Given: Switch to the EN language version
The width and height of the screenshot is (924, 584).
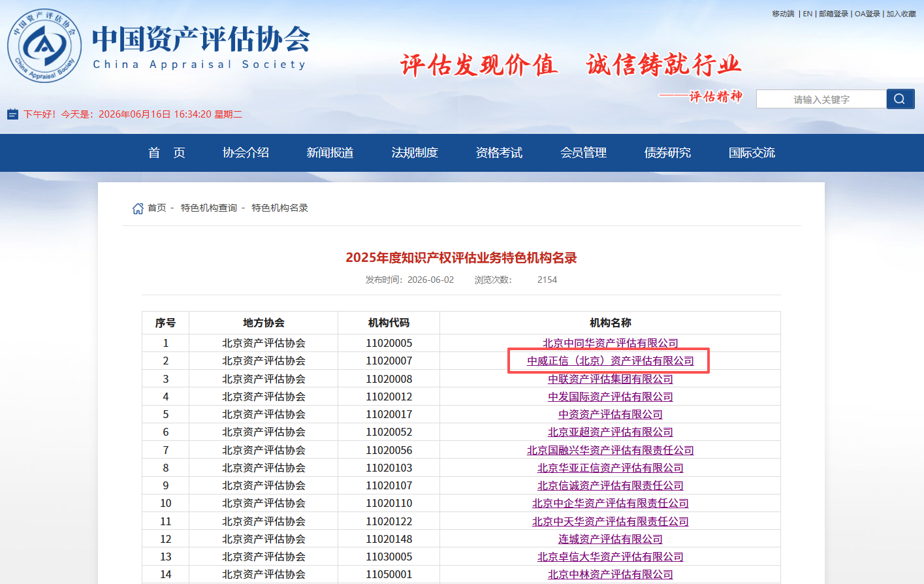Looking at the screenshot, I should point(808,14).
